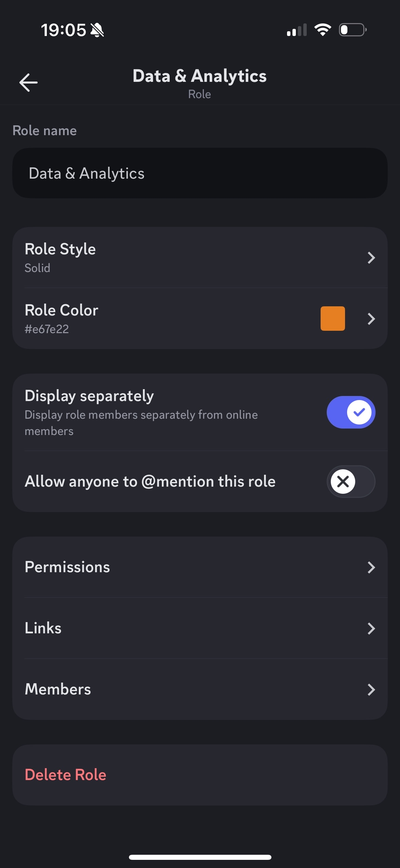
Task: Open the Links menu row
Action: (200, 628)
